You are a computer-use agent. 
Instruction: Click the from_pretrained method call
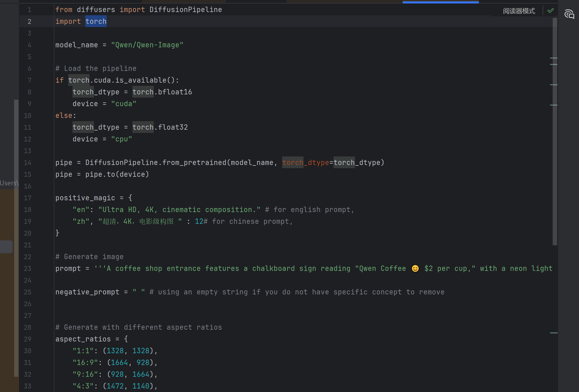194,163
